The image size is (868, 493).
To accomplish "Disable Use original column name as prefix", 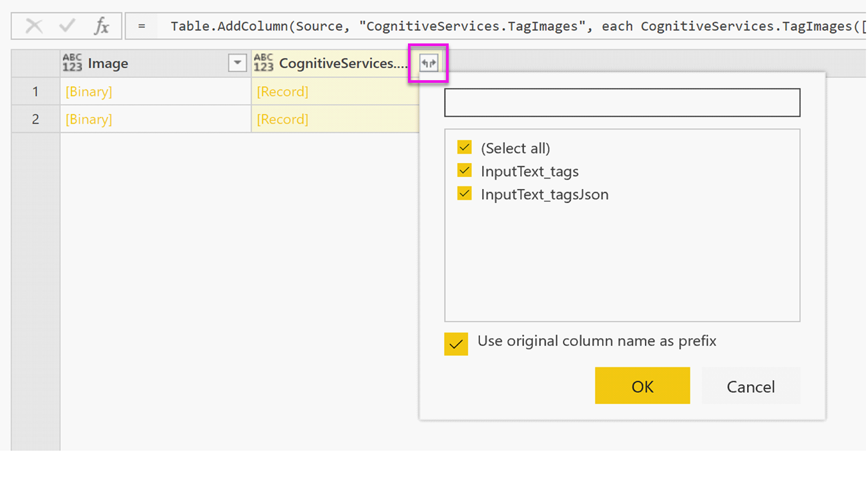I will click(456, 344).
